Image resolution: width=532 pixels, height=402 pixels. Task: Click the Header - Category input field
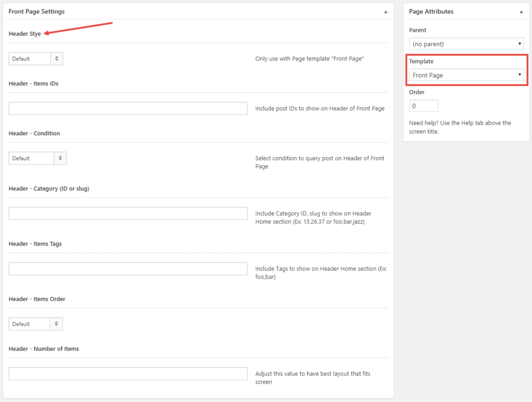[x=128, y=214]
